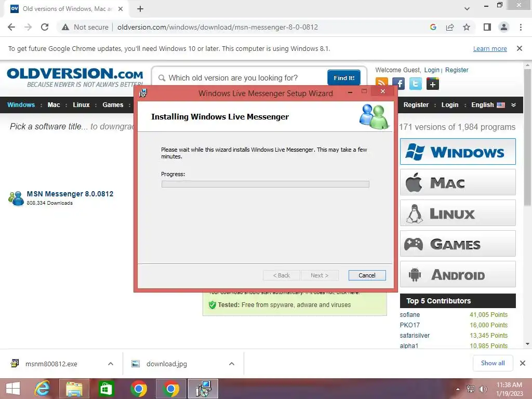Image resolution: width=532 pixels, height=399 pixels.
Task: Open Internet Explorer from the taskbar
Action: pyautogui.click(x=42, y=389)
